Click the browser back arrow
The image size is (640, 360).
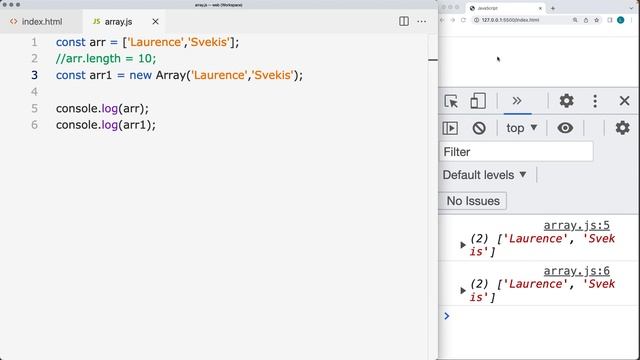point(442,20)
